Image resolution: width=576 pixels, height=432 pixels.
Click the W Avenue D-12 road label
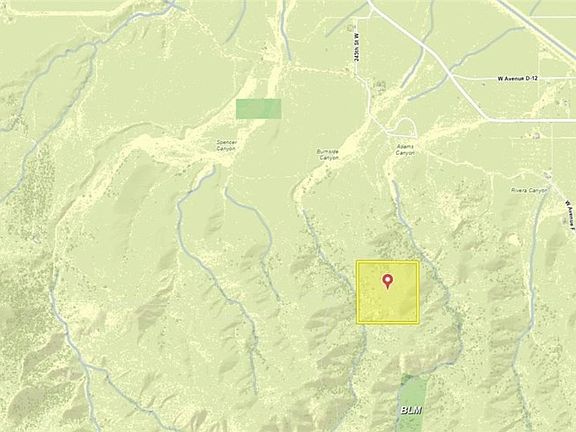[518, 78]
